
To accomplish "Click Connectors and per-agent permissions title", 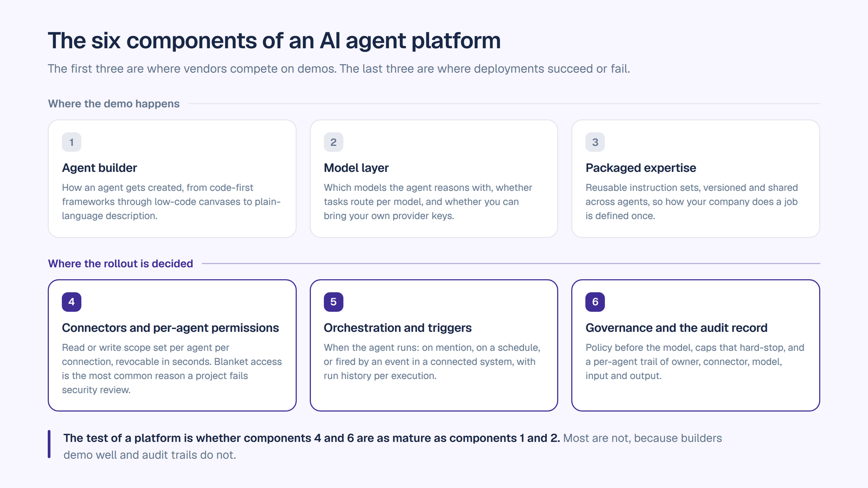I will (x=170, y=328).
